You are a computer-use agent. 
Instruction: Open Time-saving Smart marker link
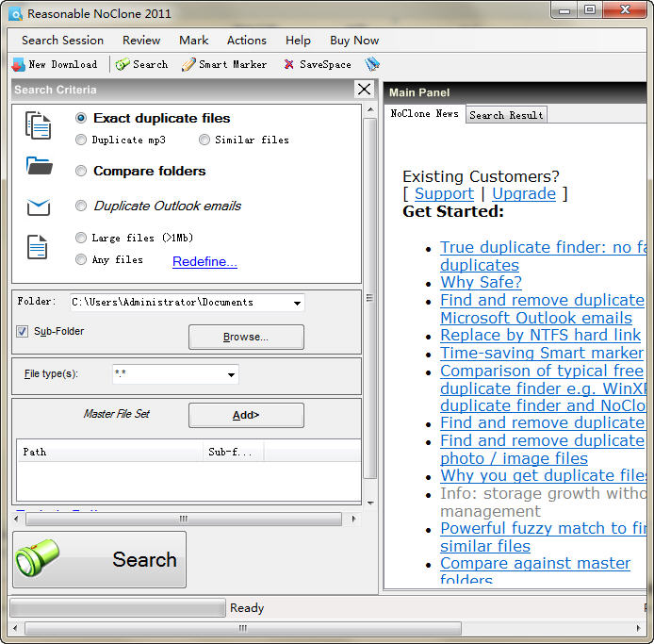542,353
